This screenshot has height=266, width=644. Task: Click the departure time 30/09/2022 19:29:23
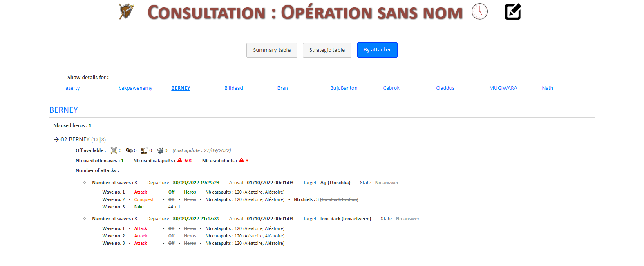196,183
